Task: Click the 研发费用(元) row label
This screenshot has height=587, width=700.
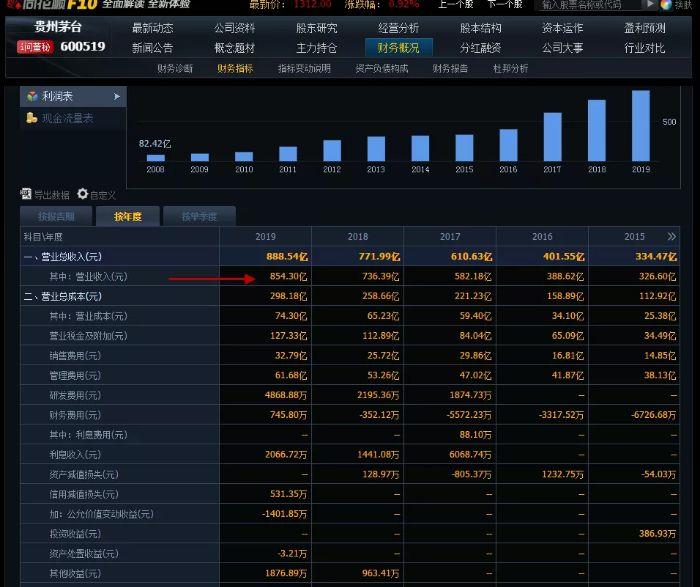Action: pos(75,395)
